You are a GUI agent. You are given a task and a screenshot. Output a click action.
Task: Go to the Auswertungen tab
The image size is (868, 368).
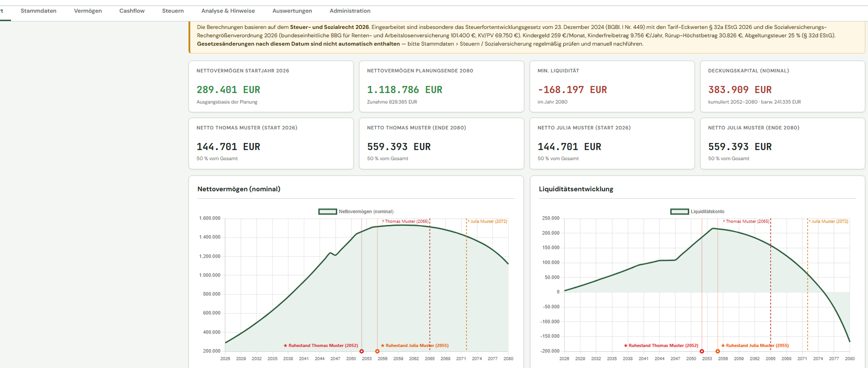point(292,11)
